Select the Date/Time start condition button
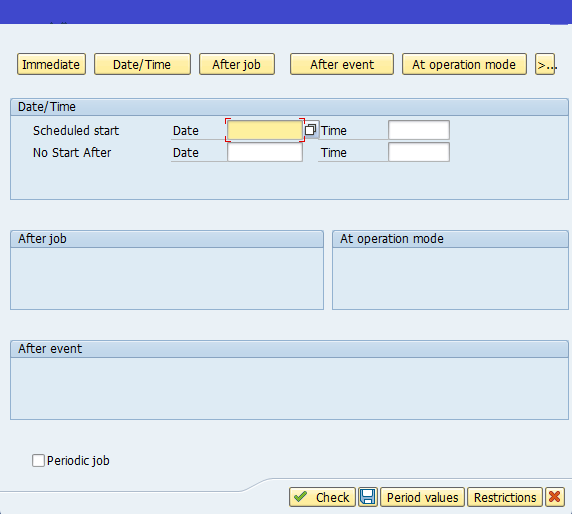 142,64
